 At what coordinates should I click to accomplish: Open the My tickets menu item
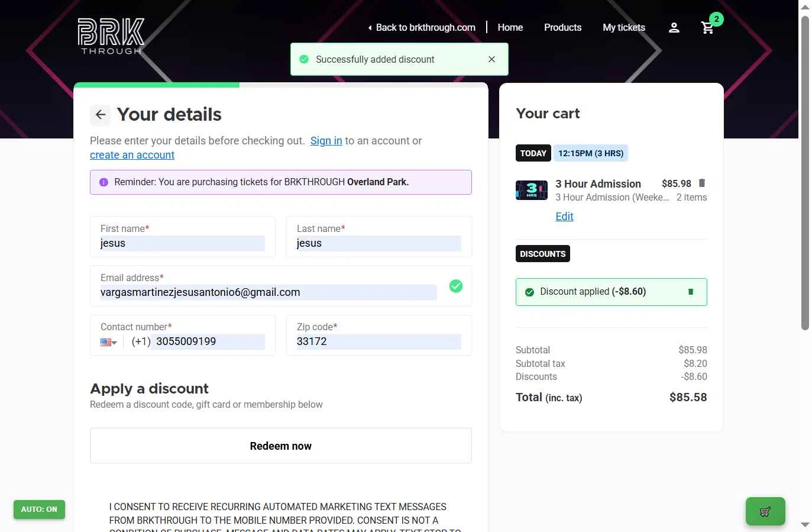(x=624, y=28)
